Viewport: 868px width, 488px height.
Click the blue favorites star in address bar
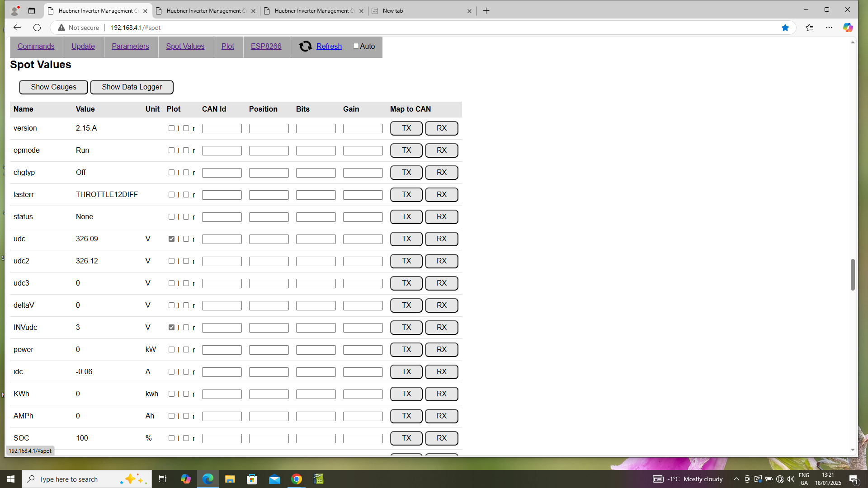click(x=785, y=28)
